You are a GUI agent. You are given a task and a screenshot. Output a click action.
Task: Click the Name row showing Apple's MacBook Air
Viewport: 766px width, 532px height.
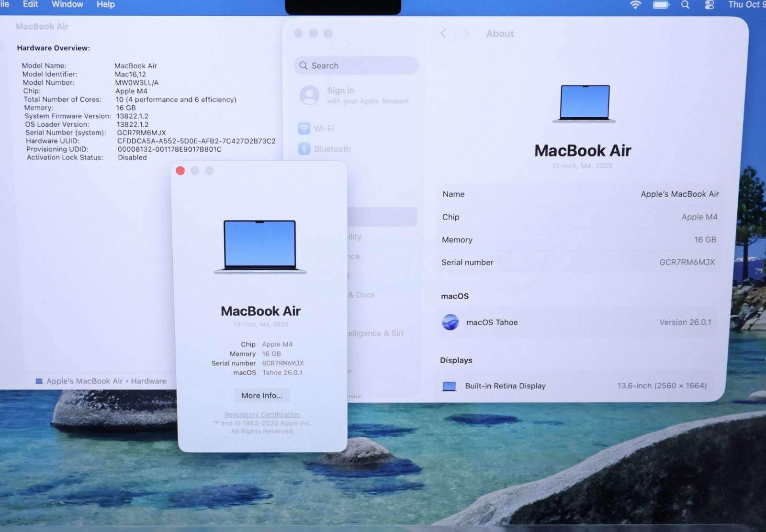point(580,194)
